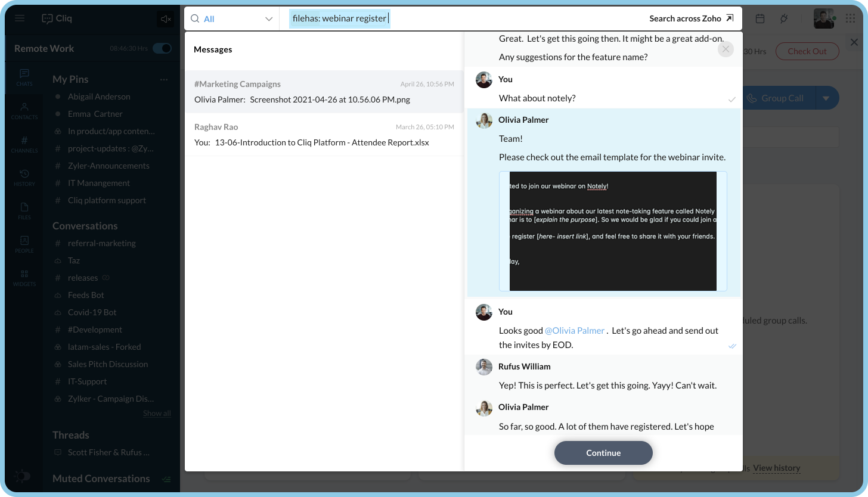Click the mute speaker icon

pyautogui.click(x=166, y=19)
